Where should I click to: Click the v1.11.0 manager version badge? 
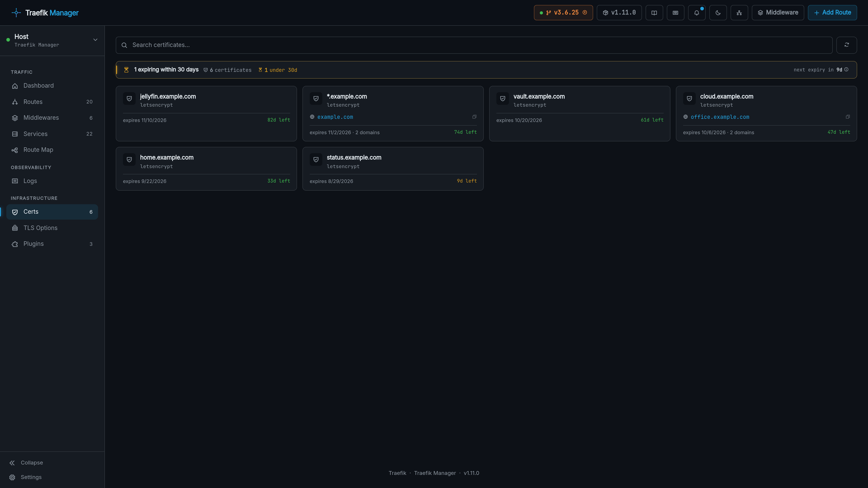pos(619,13)
